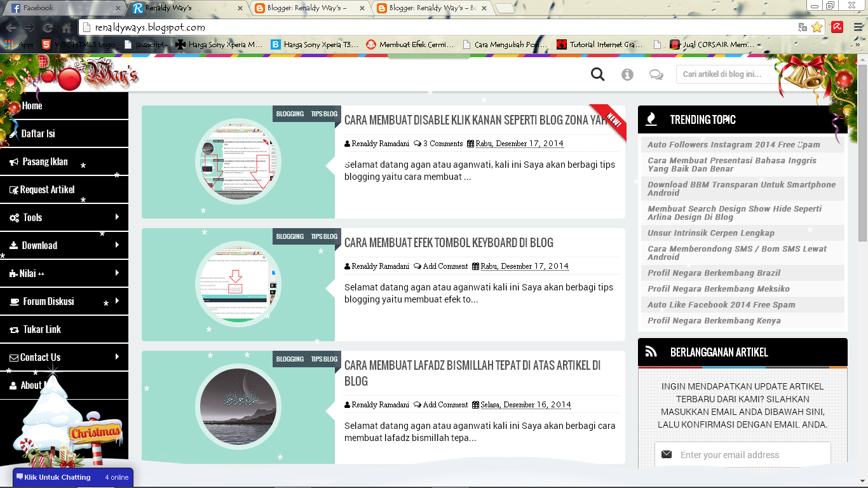
Task: Open the Apps bookmark shortcut
Action: pyautogui.click(x=19, y=44)
